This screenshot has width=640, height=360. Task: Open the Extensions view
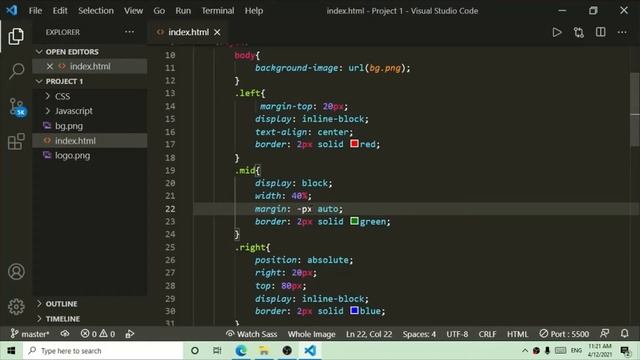[16, 142]
